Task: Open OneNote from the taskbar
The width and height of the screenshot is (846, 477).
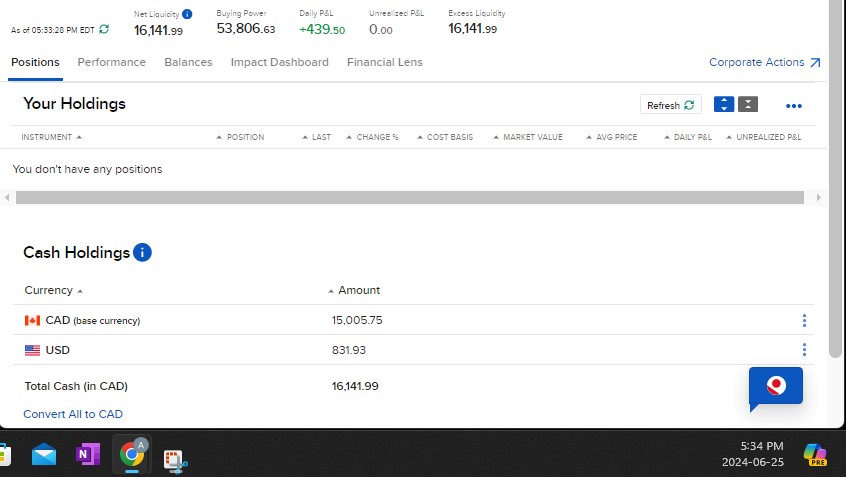Action: click(88, 455)
